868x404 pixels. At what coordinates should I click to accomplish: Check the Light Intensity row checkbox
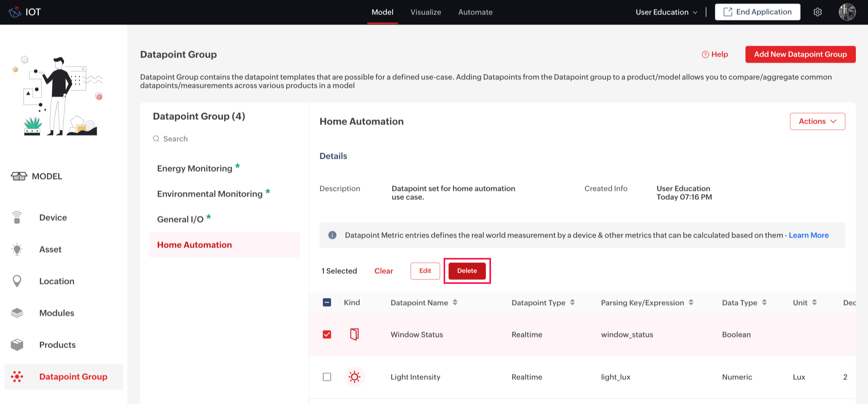click(327, 377)
